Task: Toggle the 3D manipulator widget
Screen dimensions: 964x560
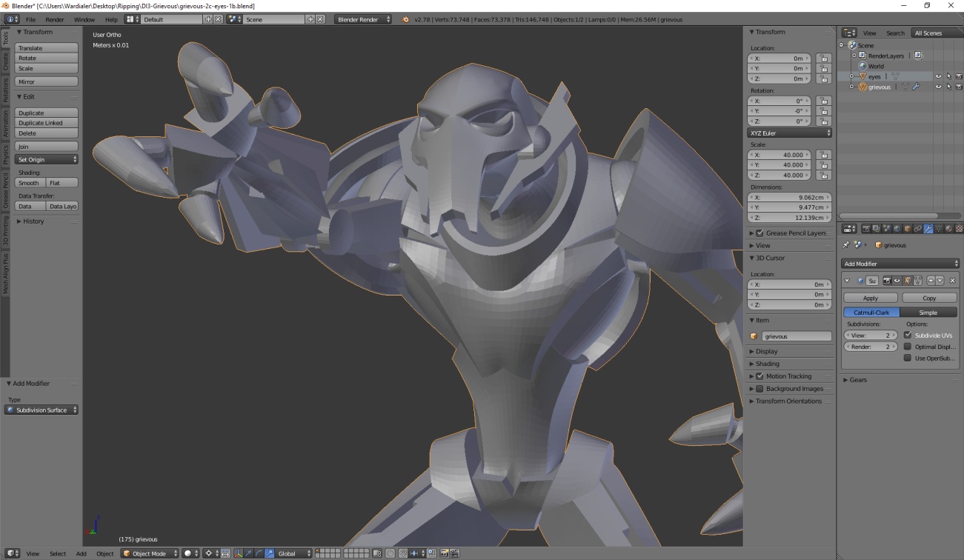Action: coord(239,553)
